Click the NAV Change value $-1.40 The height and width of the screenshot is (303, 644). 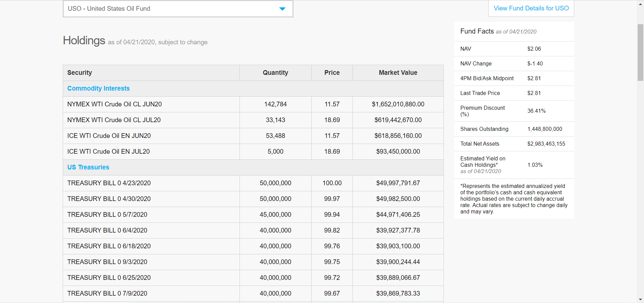535,64
